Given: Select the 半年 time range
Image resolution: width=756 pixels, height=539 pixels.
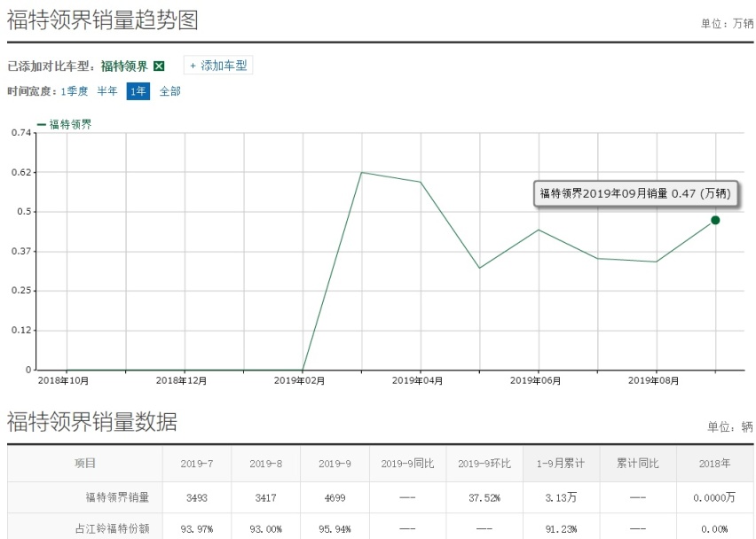Looking at the screenshot, I should [x=107, y=91].
